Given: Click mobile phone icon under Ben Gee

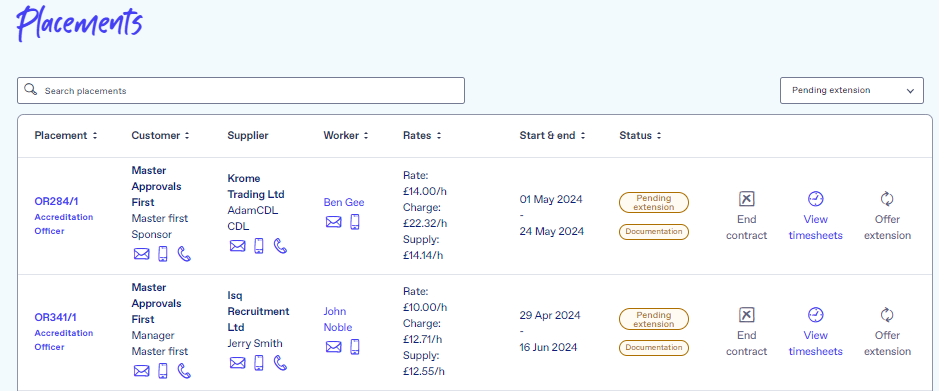Looking at the screenshot, I should 355,222.
